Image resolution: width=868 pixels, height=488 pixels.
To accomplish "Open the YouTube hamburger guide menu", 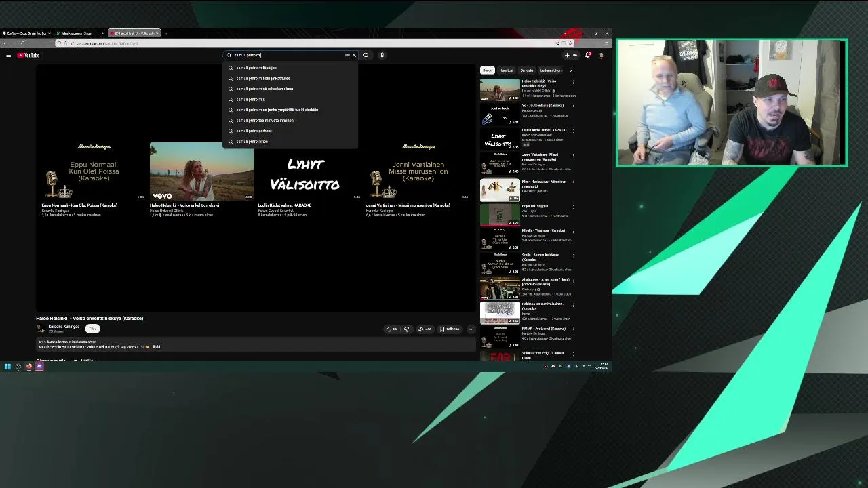I will point(8,55).
